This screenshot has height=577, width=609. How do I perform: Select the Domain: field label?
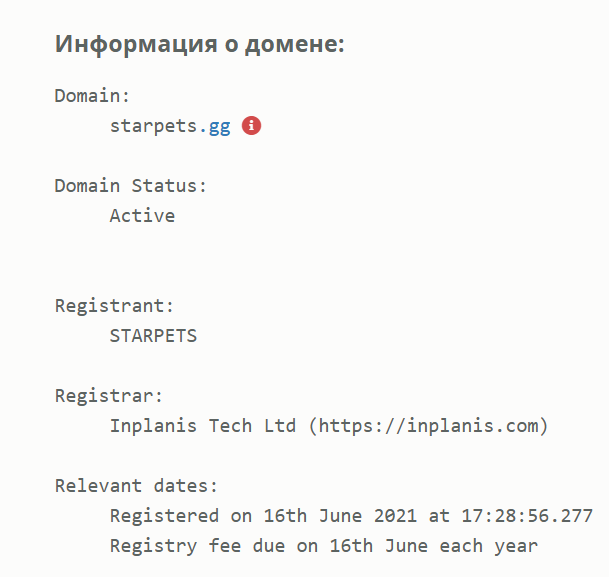[93, 96]
